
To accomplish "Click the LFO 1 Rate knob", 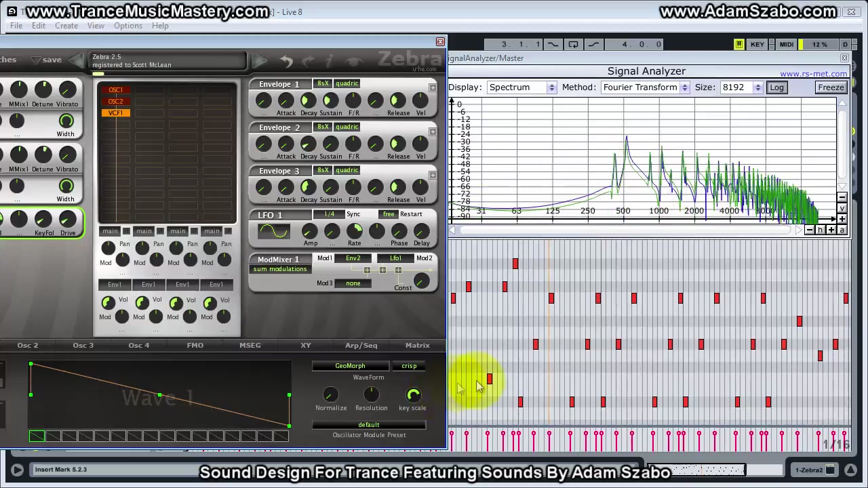I will pos(354,232).
